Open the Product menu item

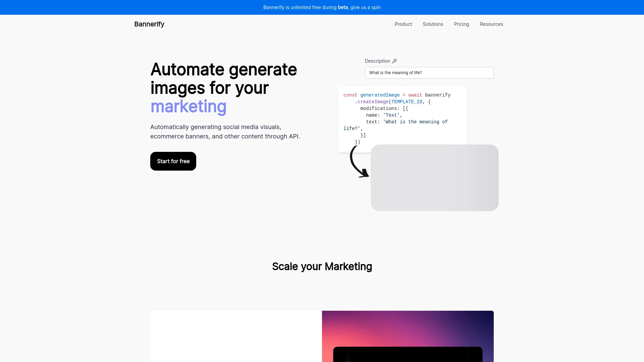coord(404,24)
